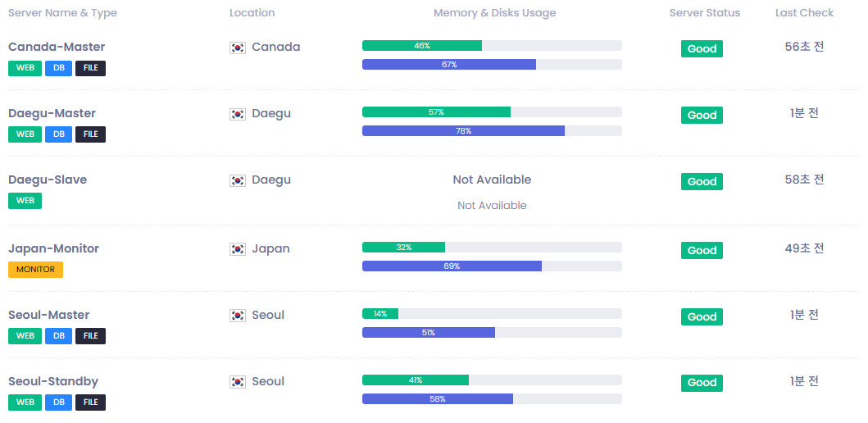Click the Last Check column header

[804, 13]
